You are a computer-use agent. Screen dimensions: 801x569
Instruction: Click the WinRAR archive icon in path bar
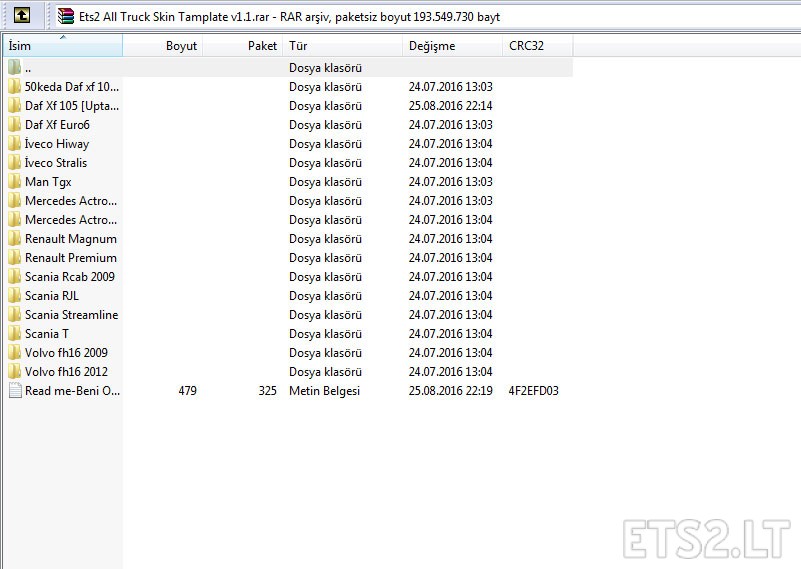[65, 16]
